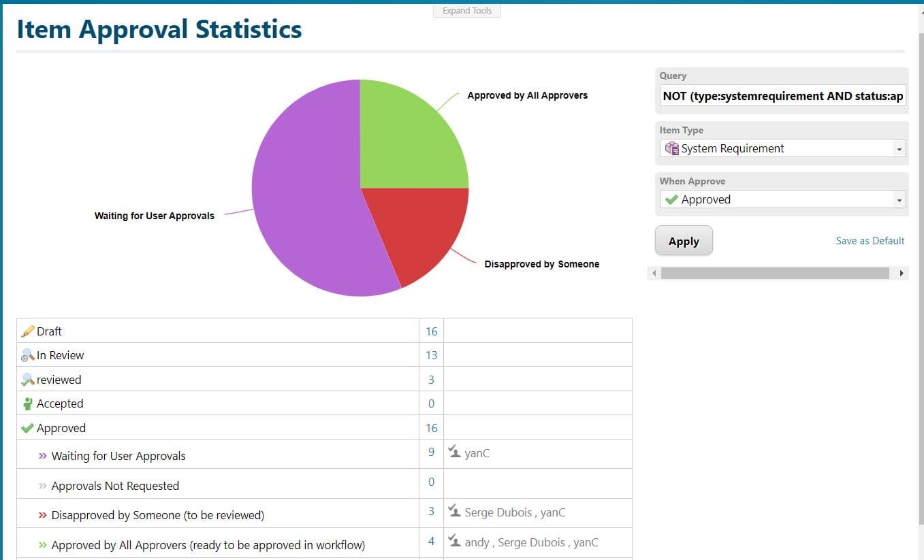Click the Save as Default link
Image resolution: width=924 pixels, height=560 pixels.
pos(870,240)
